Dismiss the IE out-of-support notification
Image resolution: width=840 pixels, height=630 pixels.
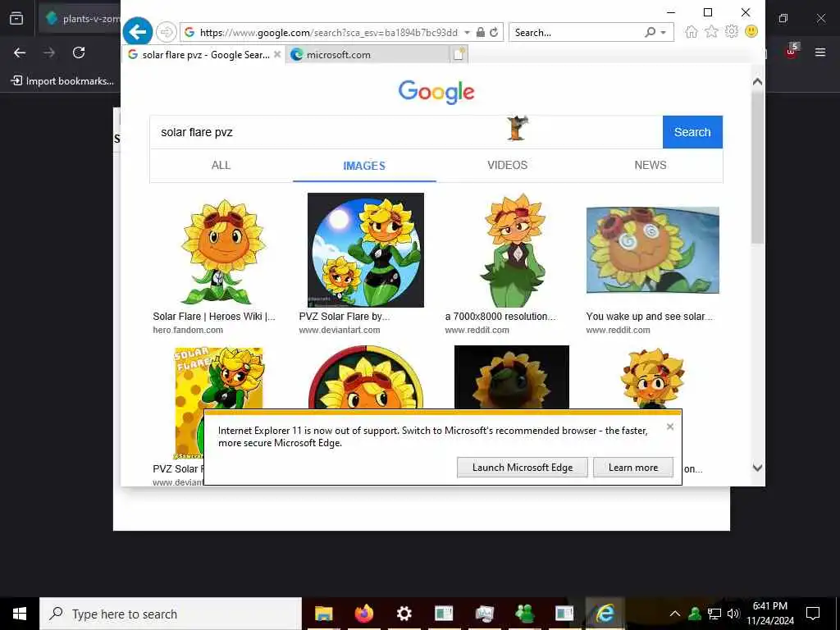(670, 427)
